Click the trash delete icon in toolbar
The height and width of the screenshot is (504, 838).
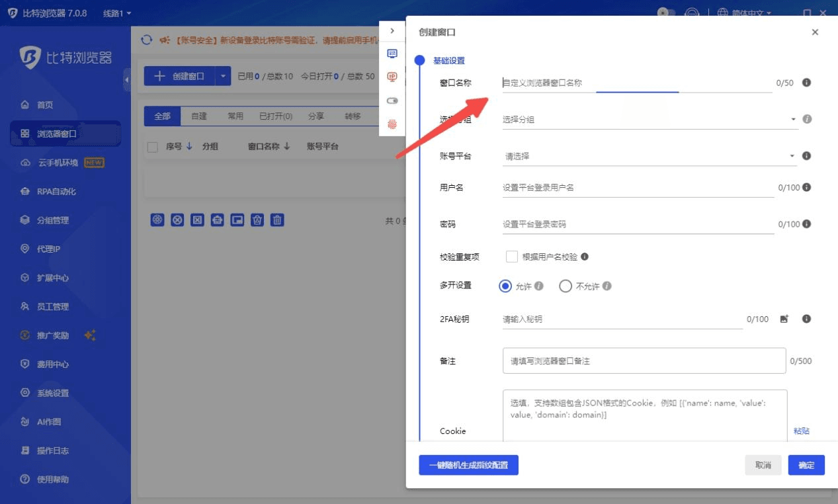278,220
